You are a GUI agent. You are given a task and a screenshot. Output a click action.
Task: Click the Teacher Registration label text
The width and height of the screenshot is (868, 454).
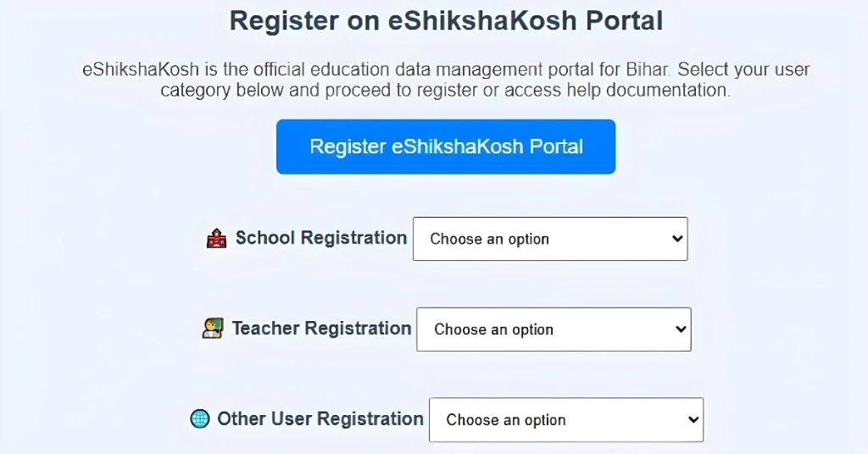pyautogui.click(x=321, y=329)
